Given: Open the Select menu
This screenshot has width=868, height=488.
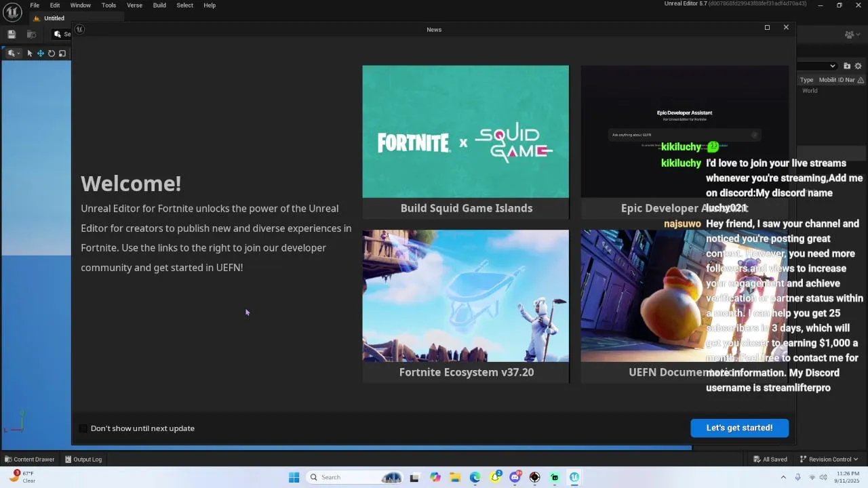Looking at the screenshot, I should [184, 5].
